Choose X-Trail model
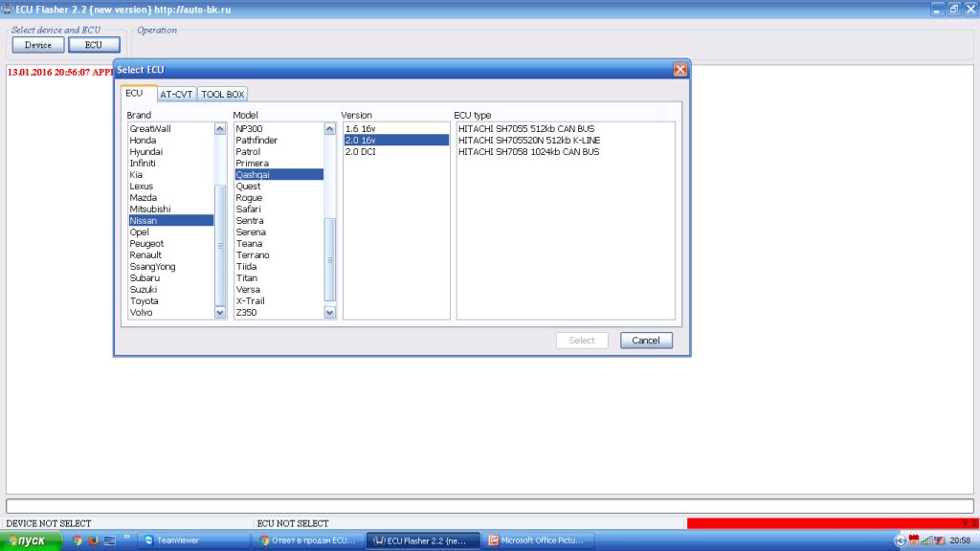This screenshot has height=551, width=980. (278, 301)
